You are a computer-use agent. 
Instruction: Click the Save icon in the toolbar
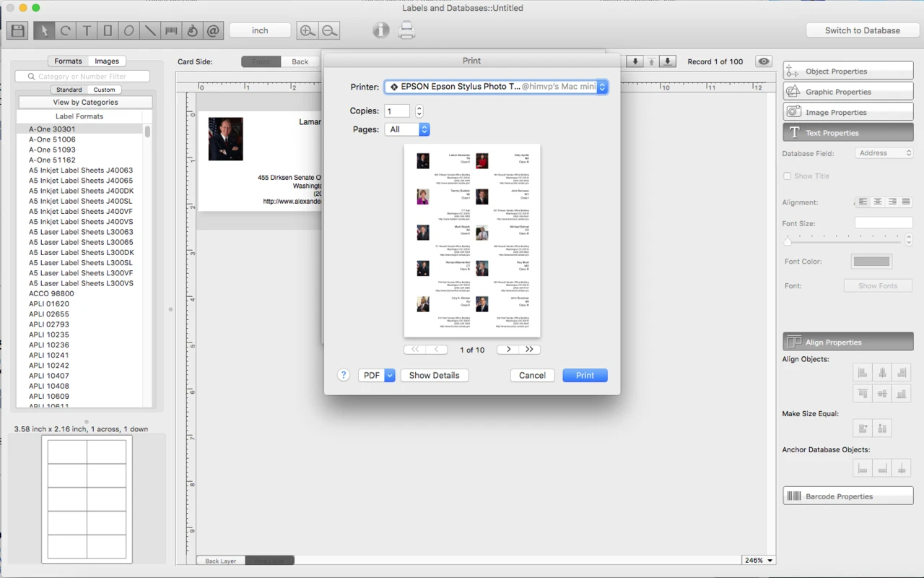coord(17,30)
